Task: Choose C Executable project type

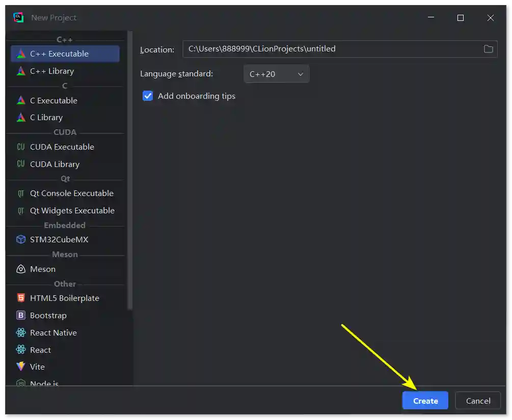Action: [53, 101]
